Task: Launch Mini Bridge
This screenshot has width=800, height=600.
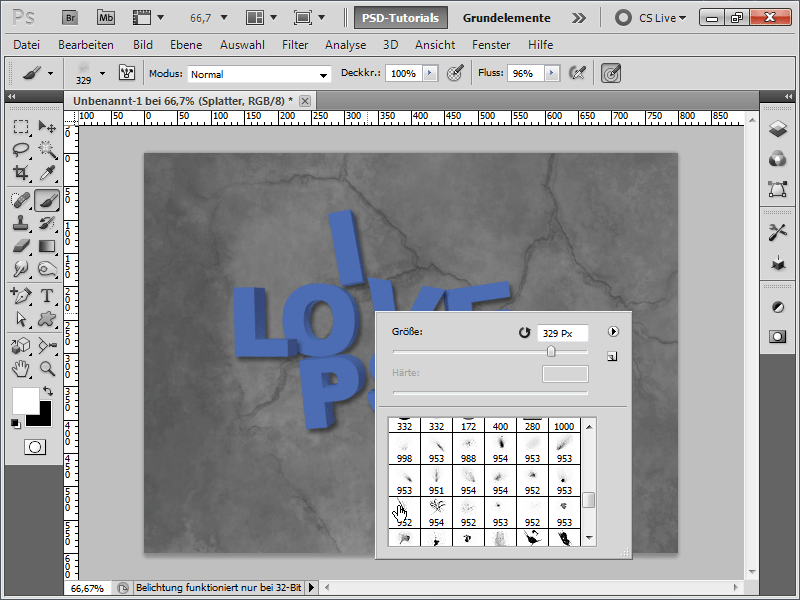Action: pos(106,18)
